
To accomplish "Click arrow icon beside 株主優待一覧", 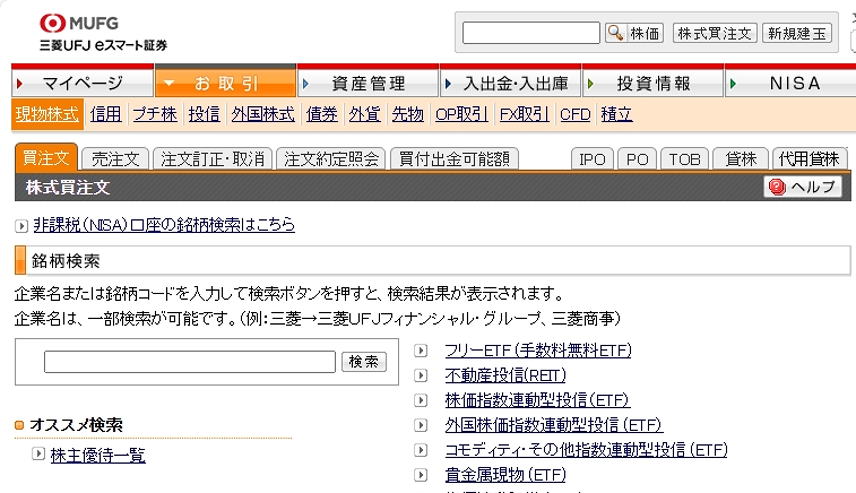I will point(38,455).
